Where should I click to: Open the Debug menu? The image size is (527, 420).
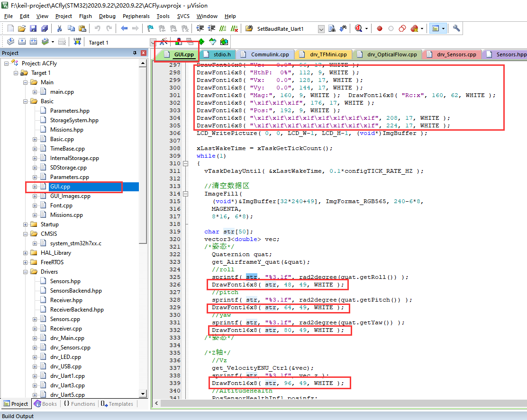(x=107, y=16)
